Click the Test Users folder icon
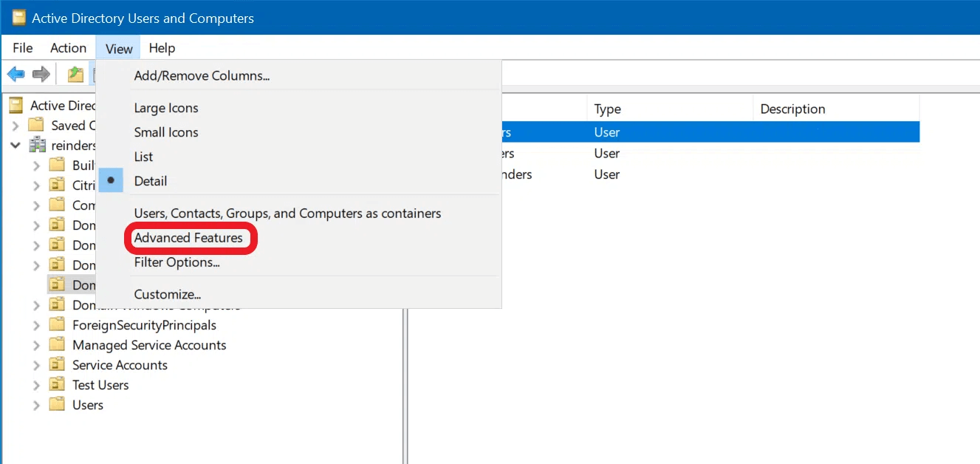980x464 pixels. (x=56, y=384)
